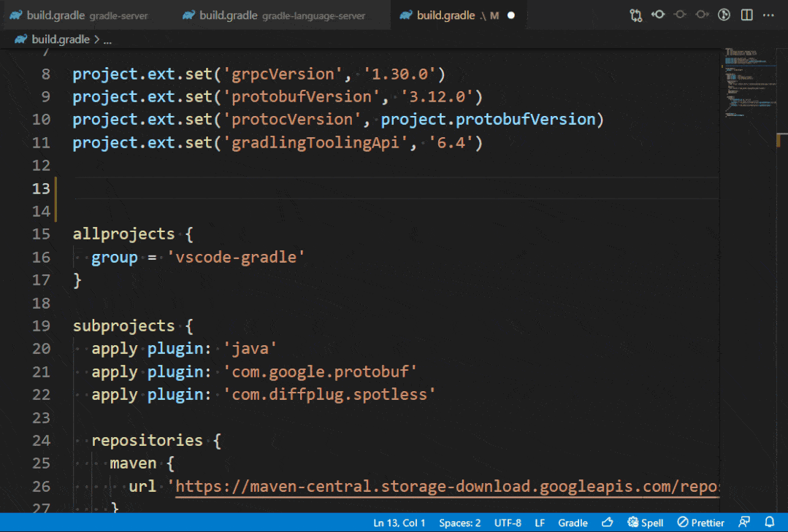788x532 pixels.
Task: Click the navigate forward icon
Action: (x=702, y=15)
